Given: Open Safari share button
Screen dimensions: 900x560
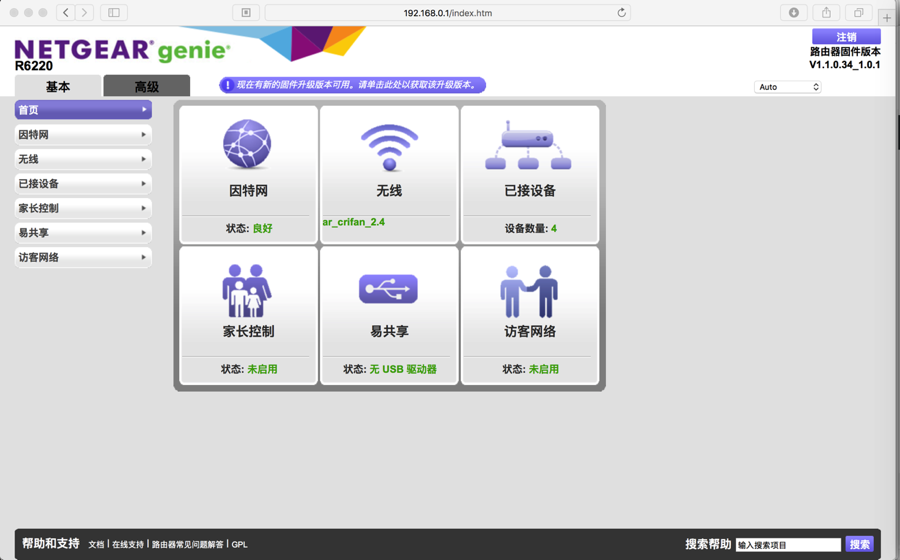Looking at the screenshot, I should (826, 13).
